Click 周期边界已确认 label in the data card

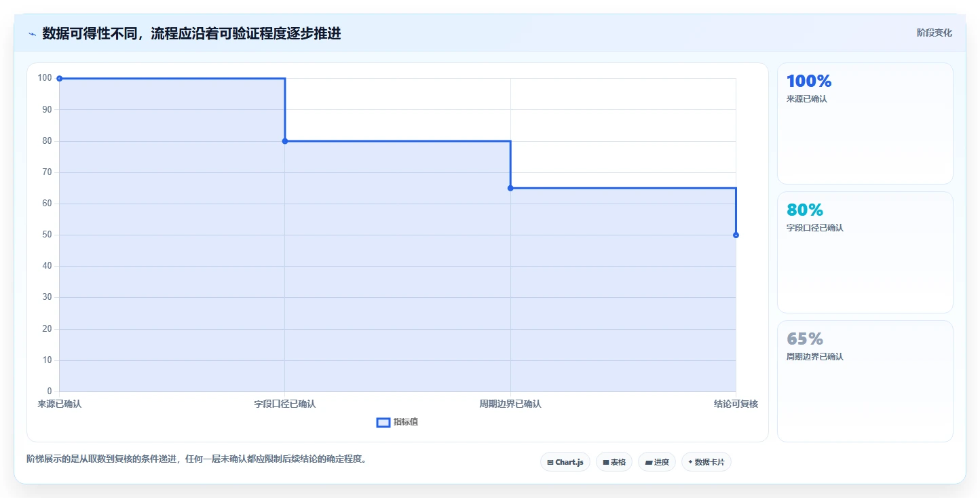pyautogui.click(x=815, y=357)
